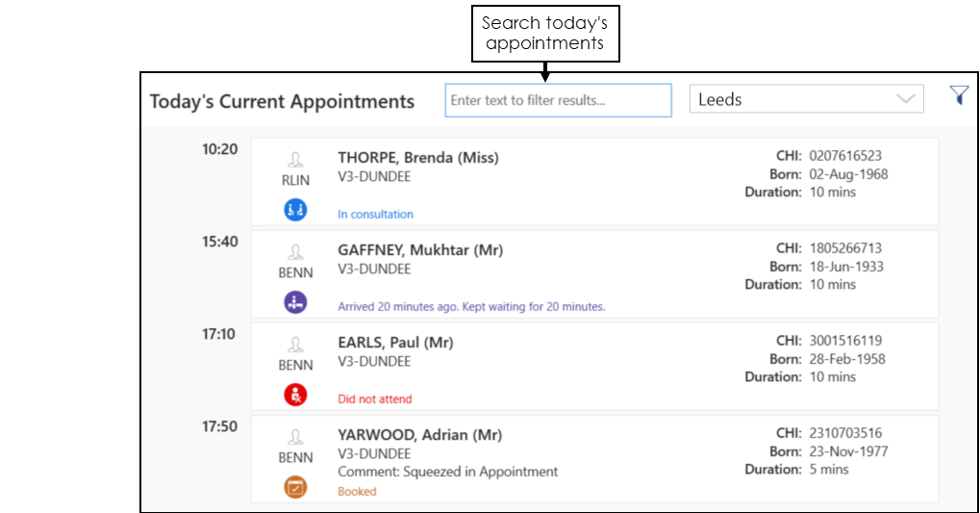Viewport: 980px width, 513px height.
Task: Click the dropdown chevron beside Leeds
Action: coord(905,99)
